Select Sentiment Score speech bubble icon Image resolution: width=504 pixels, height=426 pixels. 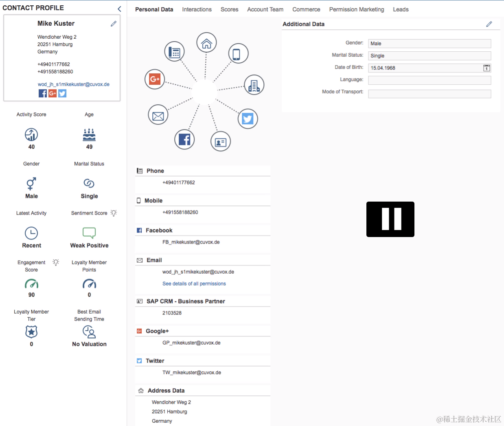[x=89, y=233]
